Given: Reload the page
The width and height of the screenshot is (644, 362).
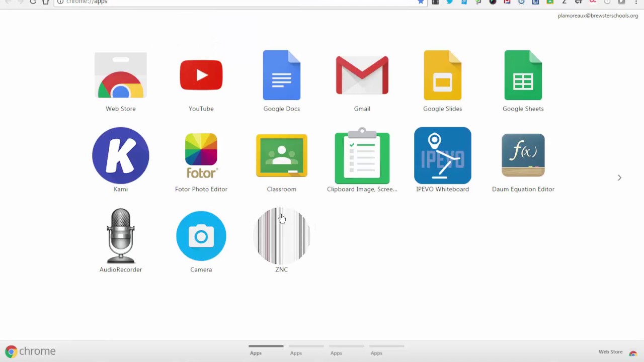Looking at the screenshot, I should (x=33, y=2).
